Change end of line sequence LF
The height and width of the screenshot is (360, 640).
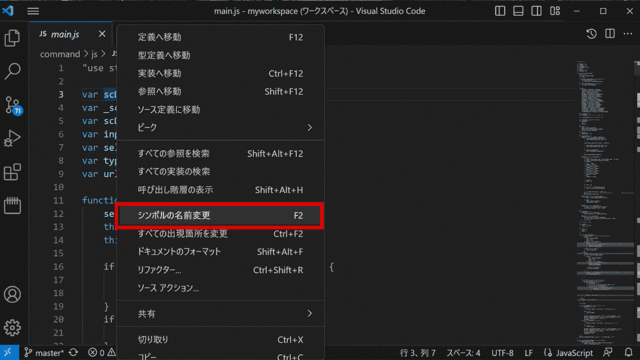point(529,353)
